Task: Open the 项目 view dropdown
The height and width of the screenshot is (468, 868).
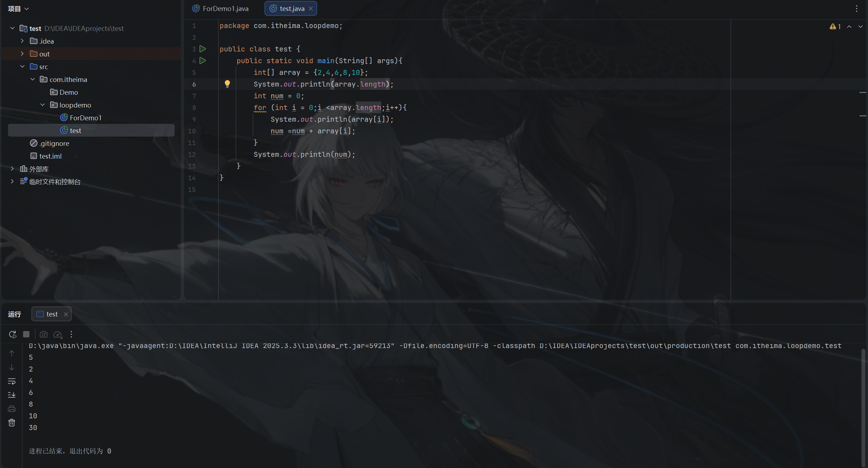Action: tap(18, 9)
